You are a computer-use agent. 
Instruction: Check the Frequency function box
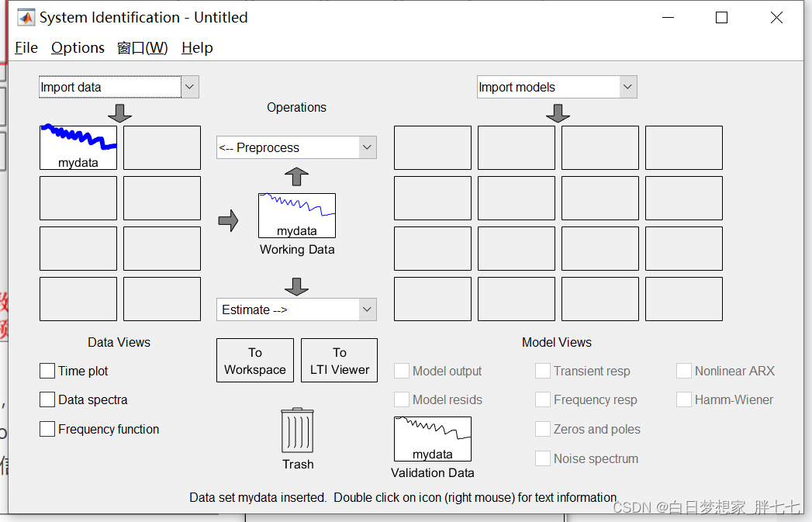pyautogui.click(x=47, y=429)
